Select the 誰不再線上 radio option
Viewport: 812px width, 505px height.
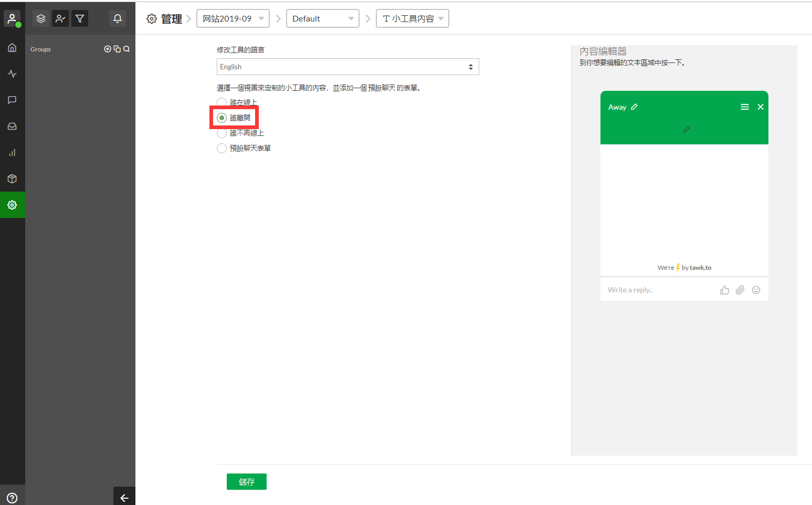pyautogui.click(x=222, y=133)
